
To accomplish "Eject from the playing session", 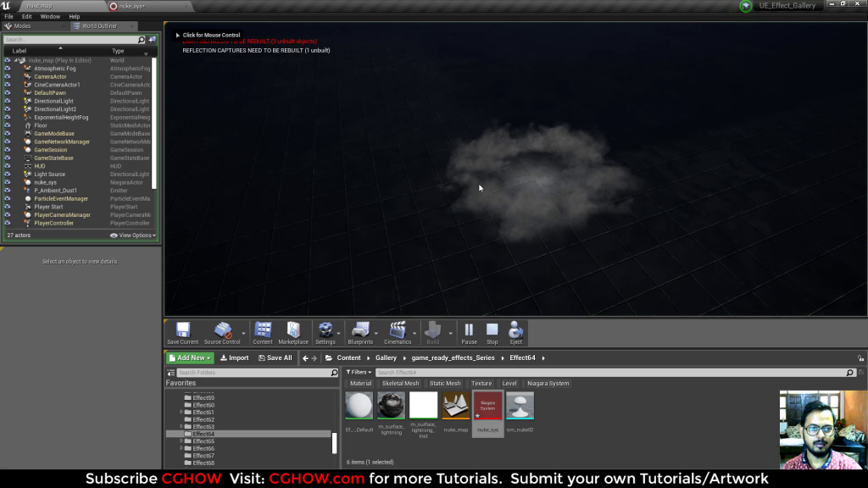I will 515,332.
